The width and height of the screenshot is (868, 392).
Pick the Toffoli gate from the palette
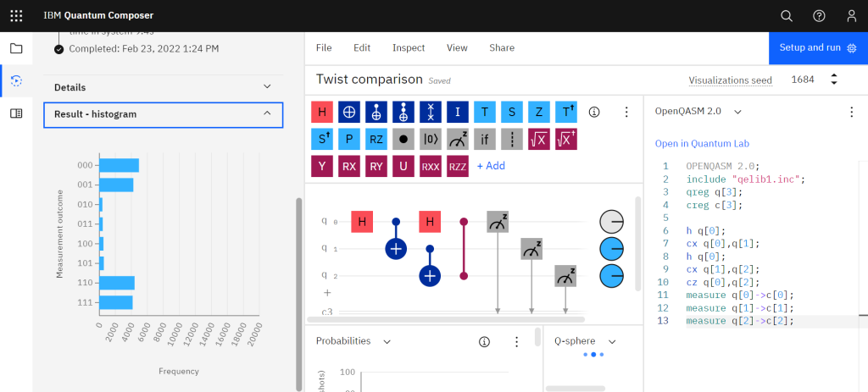click(x=403, y=111)
